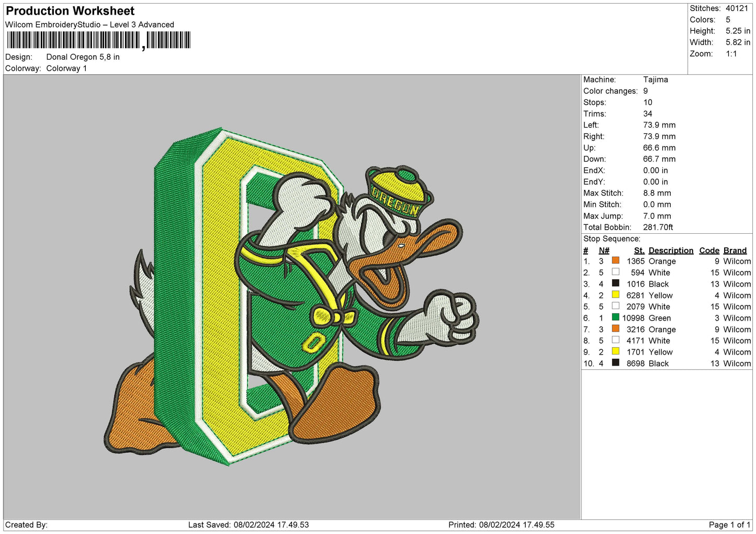Click the Down value '66.7 mm'
Image resolution: width=756 pixels, height=534 pixels.
[x=659, y=159]
